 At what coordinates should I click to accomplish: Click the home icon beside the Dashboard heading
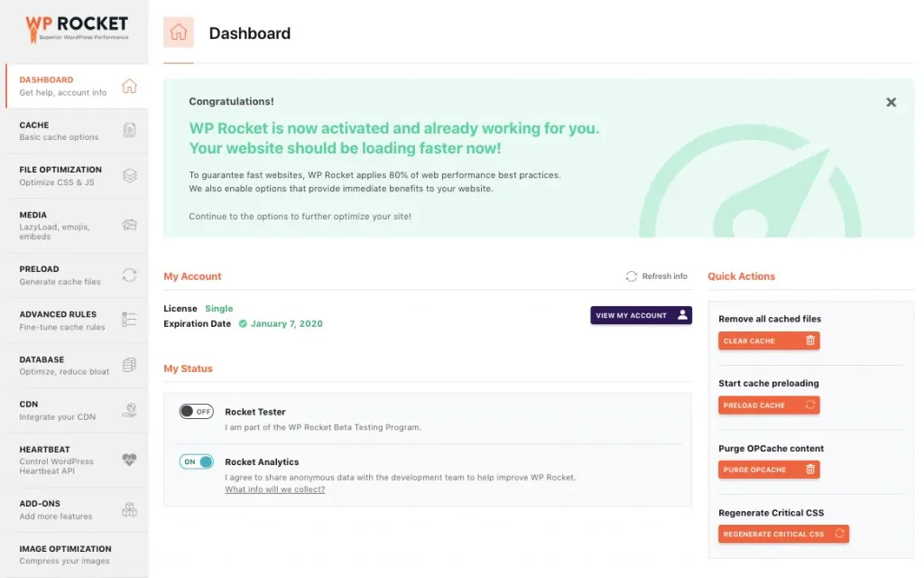pyautogui.click(x=178, y=33)
